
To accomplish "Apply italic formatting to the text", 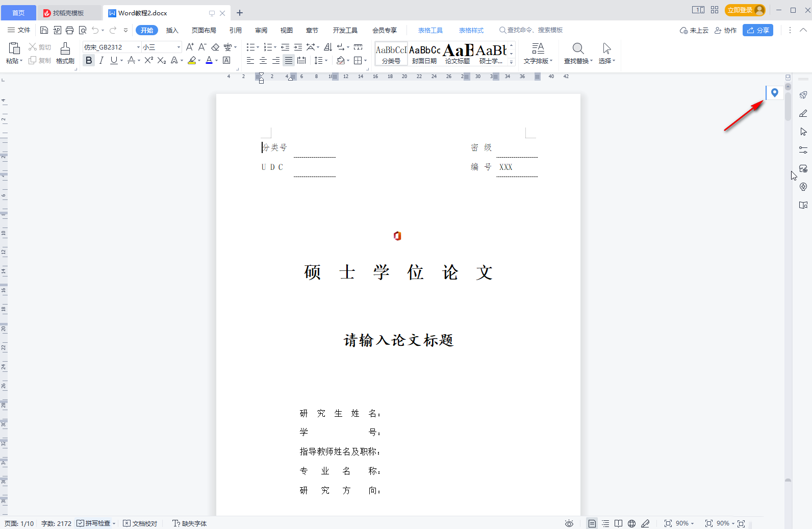I will (x=102, y=61).
